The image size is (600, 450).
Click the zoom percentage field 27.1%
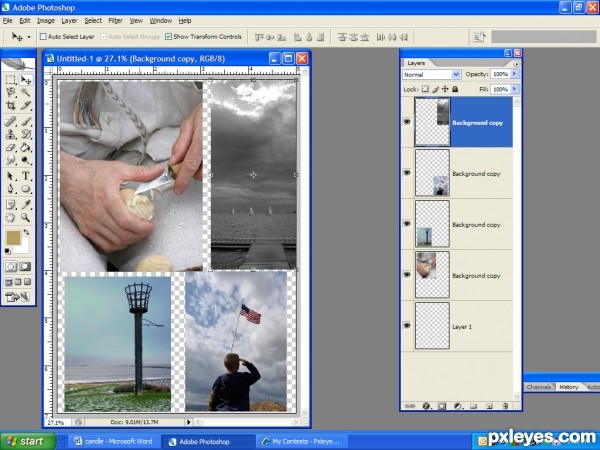point(57,422)
